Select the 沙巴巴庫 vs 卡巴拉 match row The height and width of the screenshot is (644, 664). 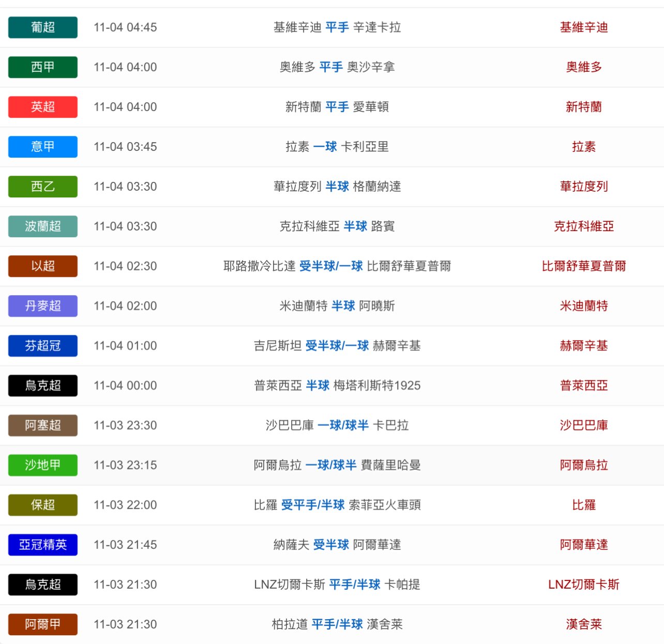click(337, 425)
